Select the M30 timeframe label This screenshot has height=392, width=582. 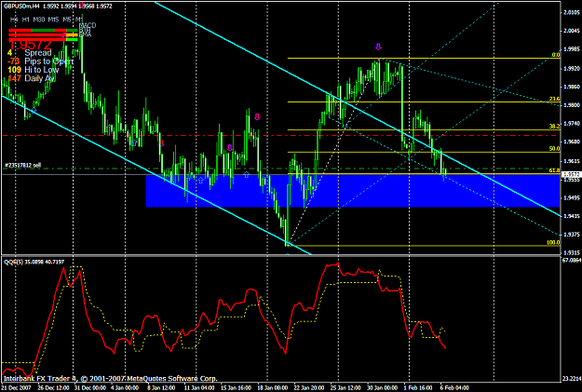tap(38, 20)
